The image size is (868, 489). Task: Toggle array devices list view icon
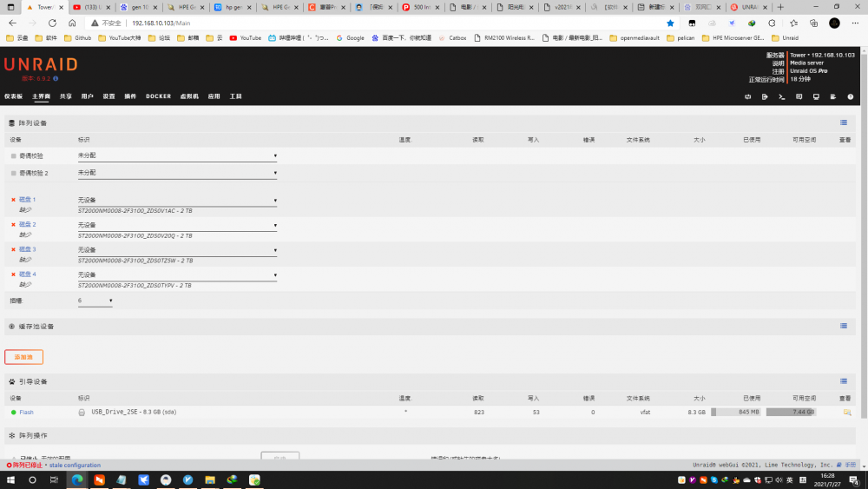[844, 122]
